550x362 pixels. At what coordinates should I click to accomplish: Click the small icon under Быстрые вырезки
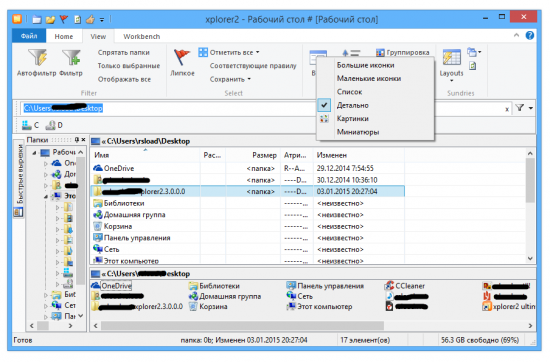(x=18, y=212)
